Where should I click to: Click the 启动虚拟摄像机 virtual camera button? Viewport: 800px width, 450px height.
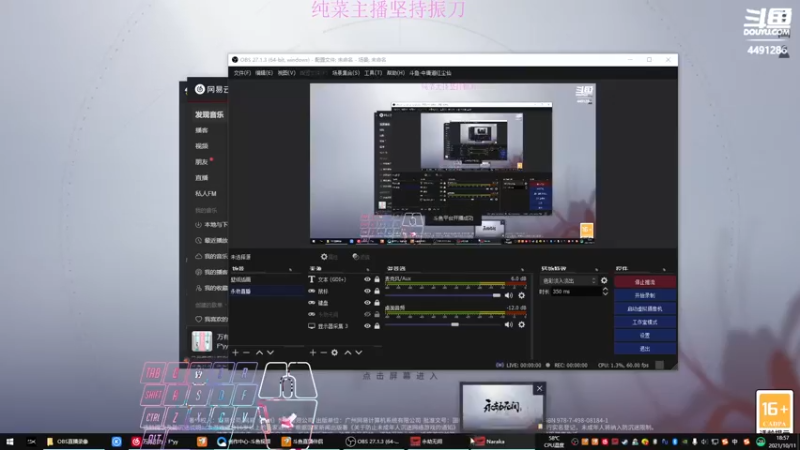tap(645, 309)
